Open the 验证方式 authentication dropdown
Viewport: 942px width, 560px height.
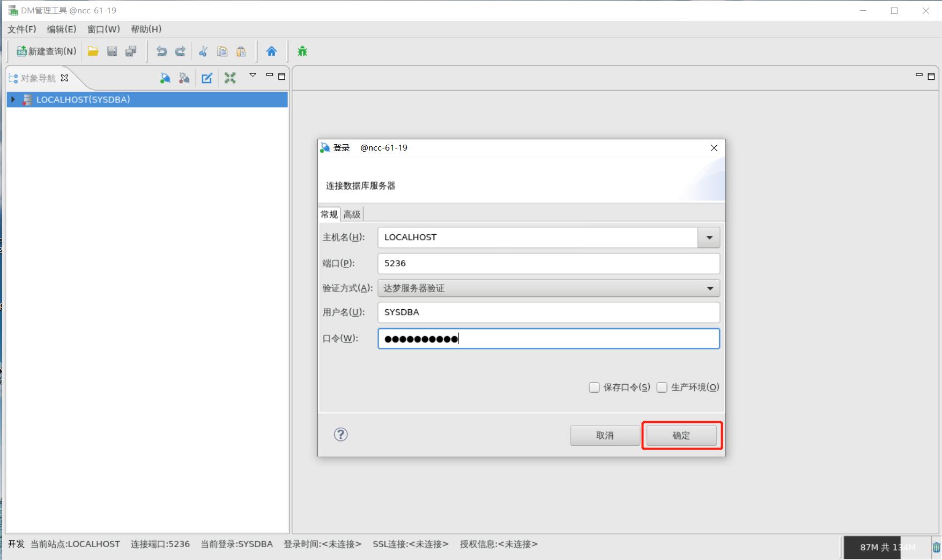tap(548, 288)
